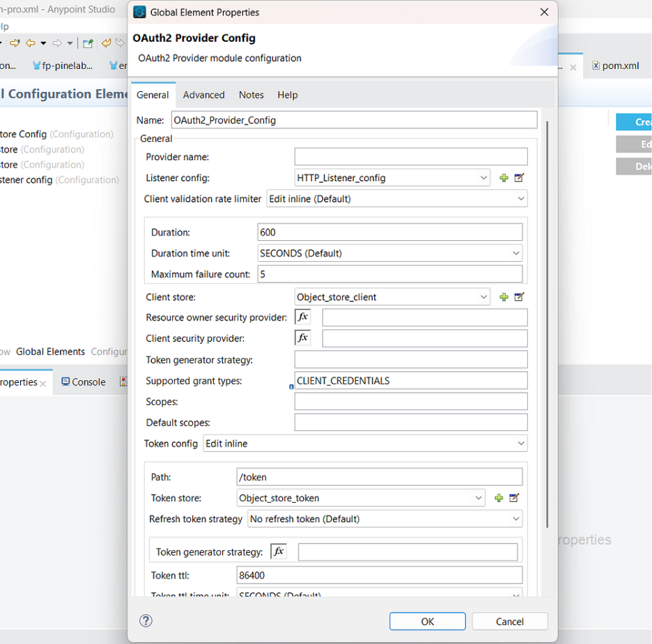Screen dimensions: 652x644
Task: Add a new Listener config with green plus icon
Action: coord(504,178)
